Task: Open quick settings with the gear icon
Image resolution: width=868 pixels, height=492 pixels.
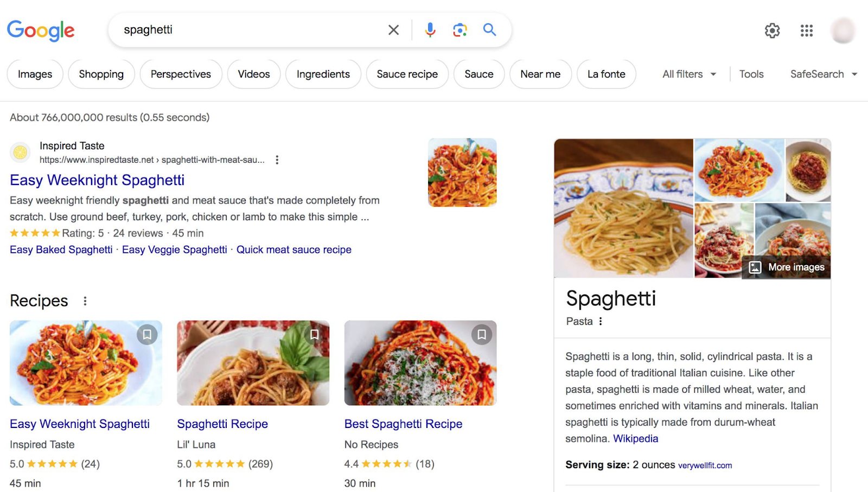Action: pos(771,30)
